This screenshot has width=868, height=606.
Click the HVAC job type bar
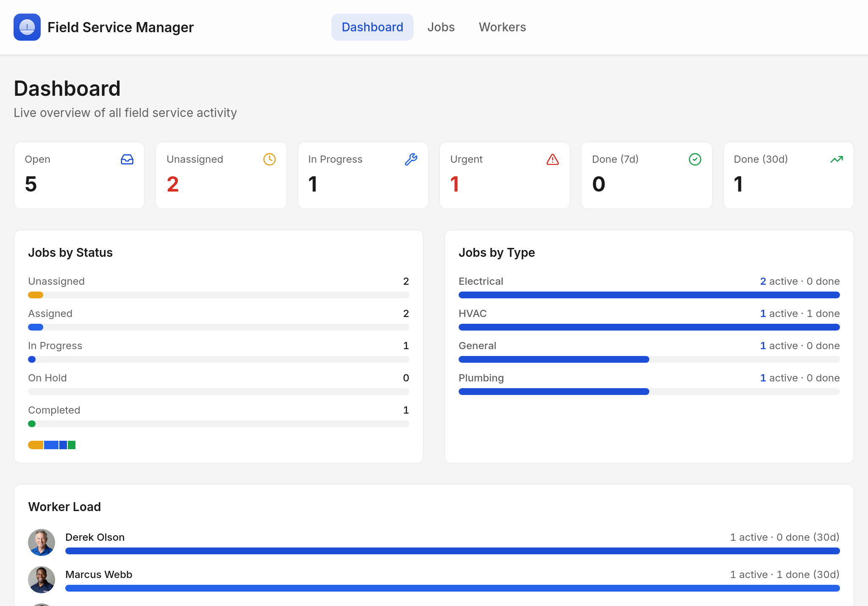pos(649,327)
